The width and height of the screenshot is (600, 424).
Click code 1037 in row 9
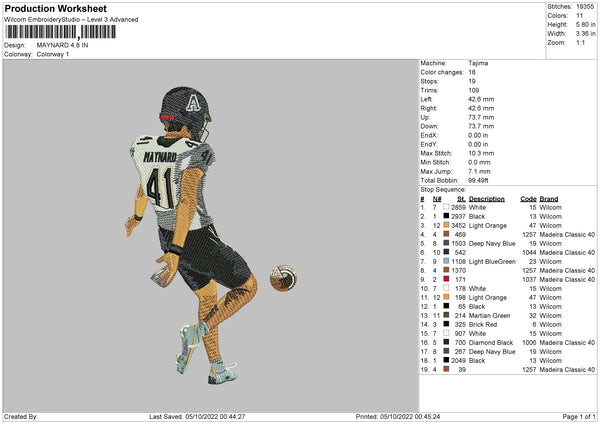point(529,279)
